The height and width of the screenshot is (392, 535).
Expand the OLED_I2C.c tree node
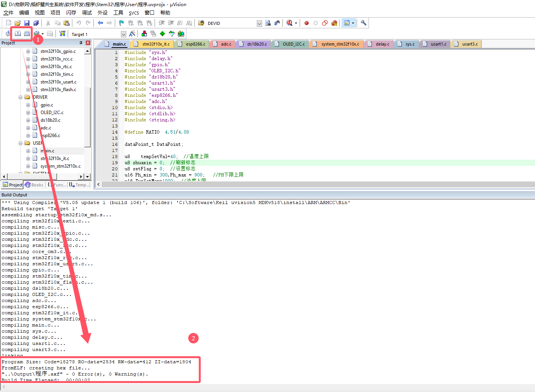(x=28, y=113)
